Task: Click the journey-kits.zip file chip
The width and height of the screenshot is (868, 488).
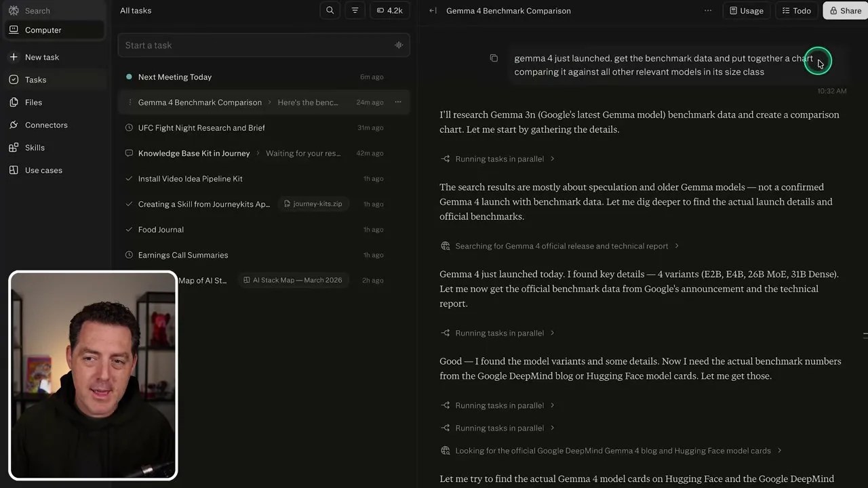Action: click(x=313, y=204)
